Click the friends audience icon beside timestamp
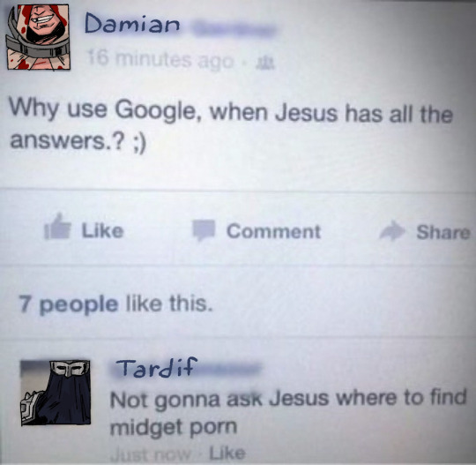Screen dimensions: 476x465 point(265,64)
